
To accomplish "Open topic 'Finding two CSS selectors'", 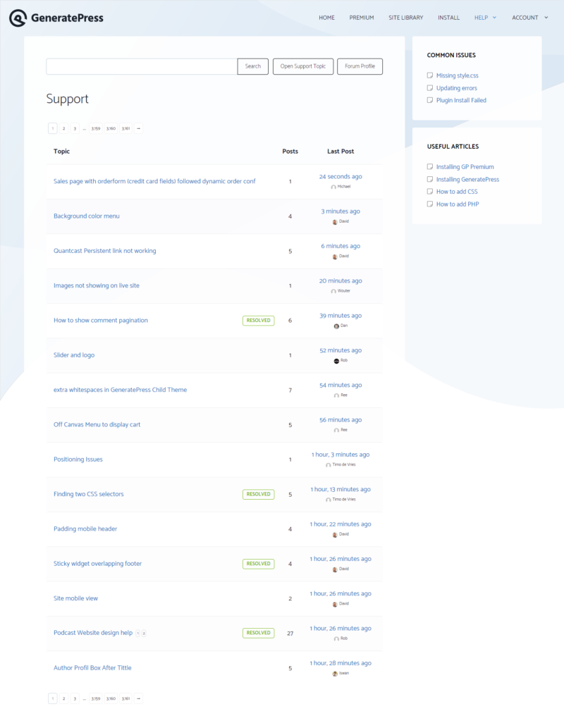I will [88, 494].
